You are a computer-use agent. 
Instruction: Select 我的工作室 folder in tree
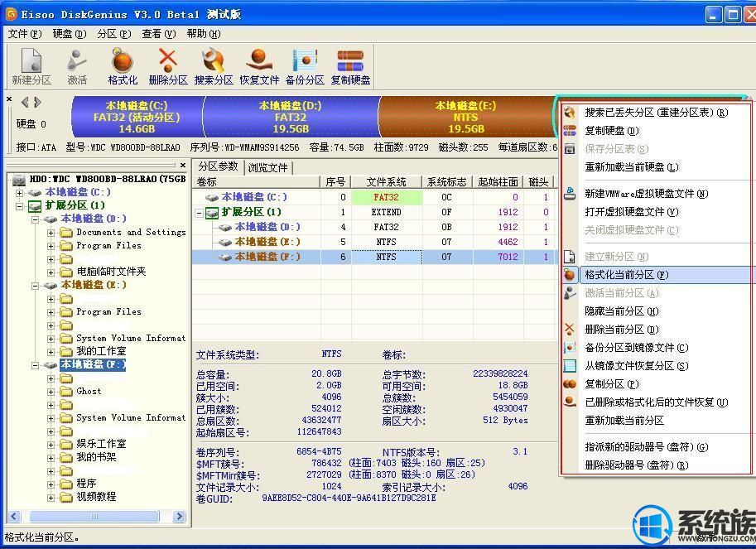click(x=101, y=351)
